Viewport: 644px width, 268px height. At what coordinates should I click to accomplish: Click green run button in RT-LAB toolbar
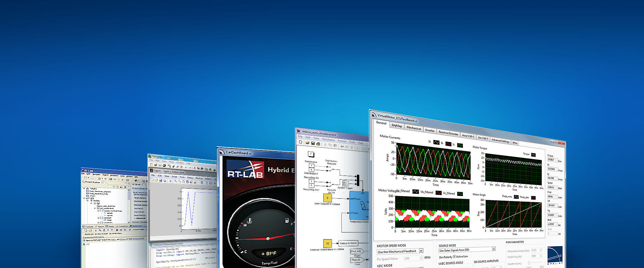tap(111, 179)
